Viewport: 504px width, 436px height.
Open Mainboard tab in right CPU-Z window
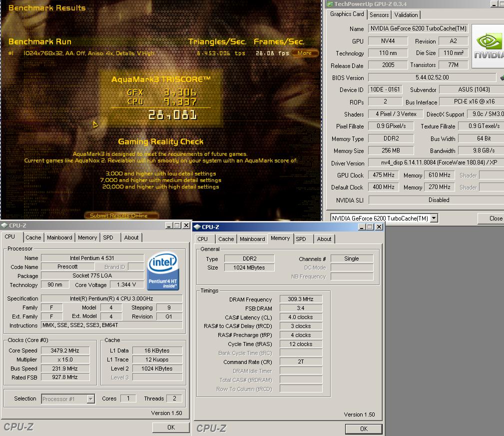click(252, 239)
